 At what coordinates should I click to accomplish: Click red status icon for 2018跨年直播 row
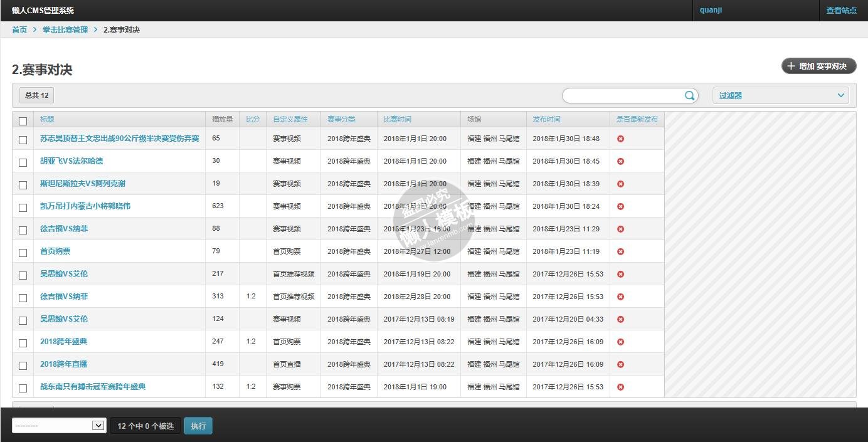tap(620, 364)
